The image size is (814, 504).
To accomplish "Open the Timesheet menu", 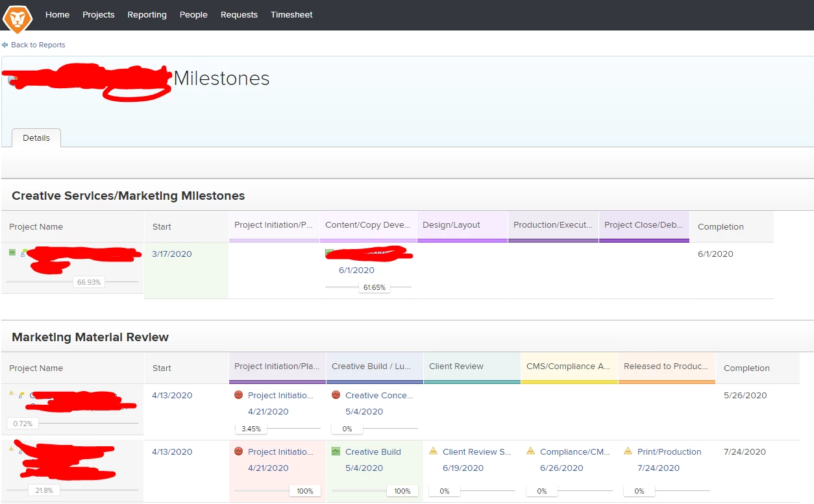I will tap(291, 14).
